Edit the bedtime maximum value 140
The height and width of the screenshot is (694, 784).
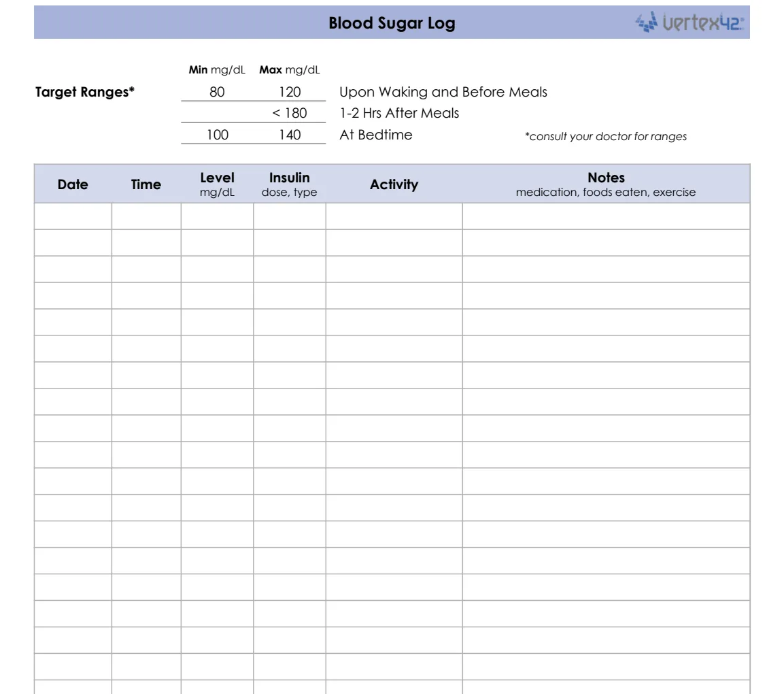[290, 135]
